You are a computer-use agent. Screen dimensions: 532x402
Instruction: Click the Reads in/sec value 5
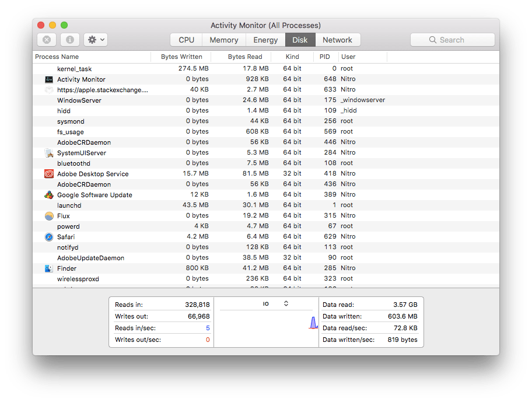(x=208, y=328)
